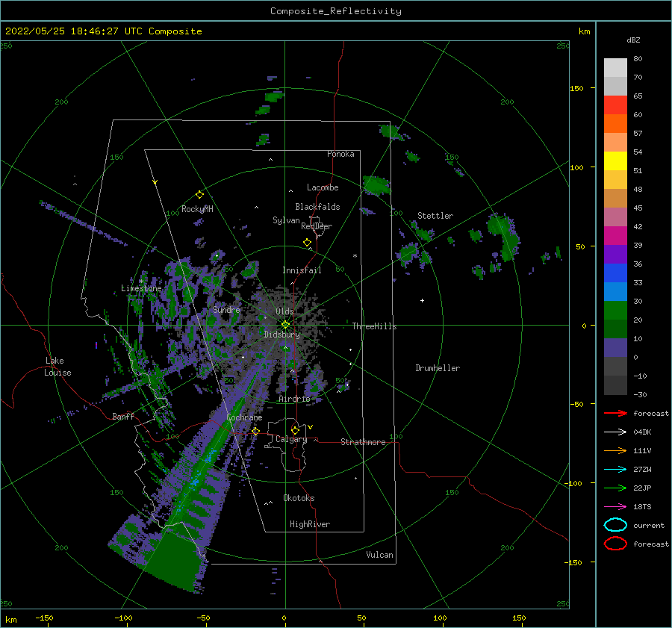Pick the green 22JP arrow icon
Screen dimensions: 672x628
(x=615, y=488)
